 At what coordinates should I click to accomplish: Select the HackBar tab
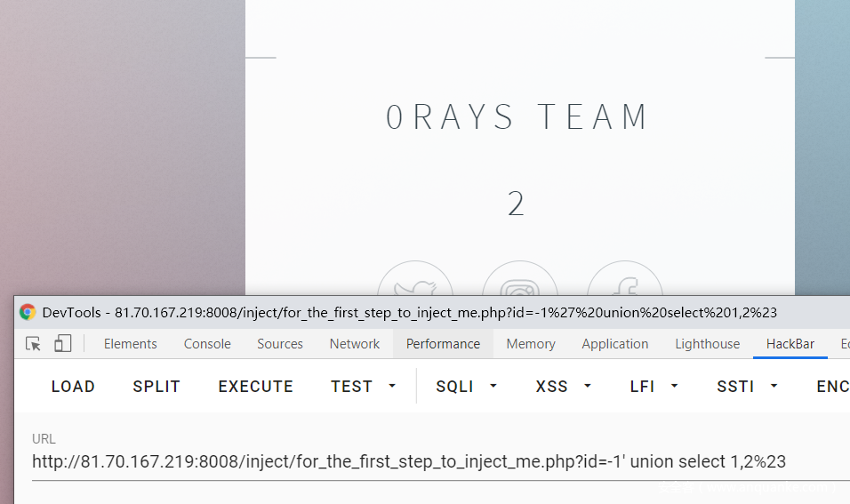click(x=790, y=344)
